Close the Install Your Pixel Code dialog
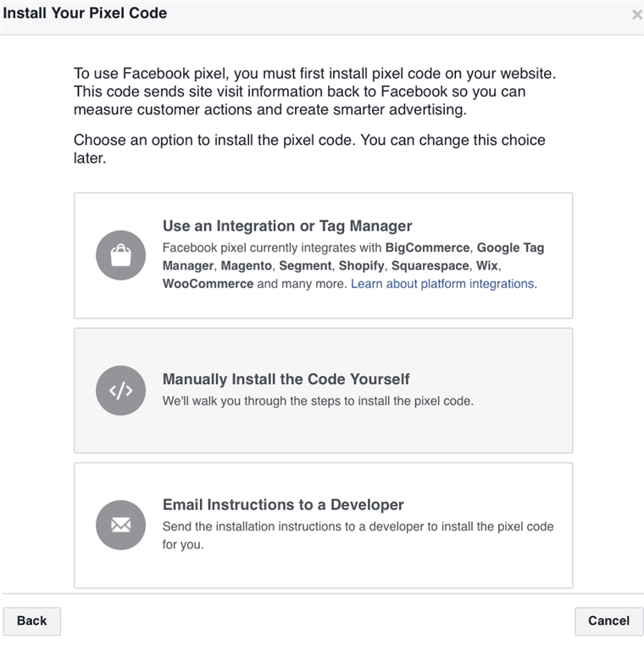The width and height of the screenshot is (644, 645). (637, 14)
